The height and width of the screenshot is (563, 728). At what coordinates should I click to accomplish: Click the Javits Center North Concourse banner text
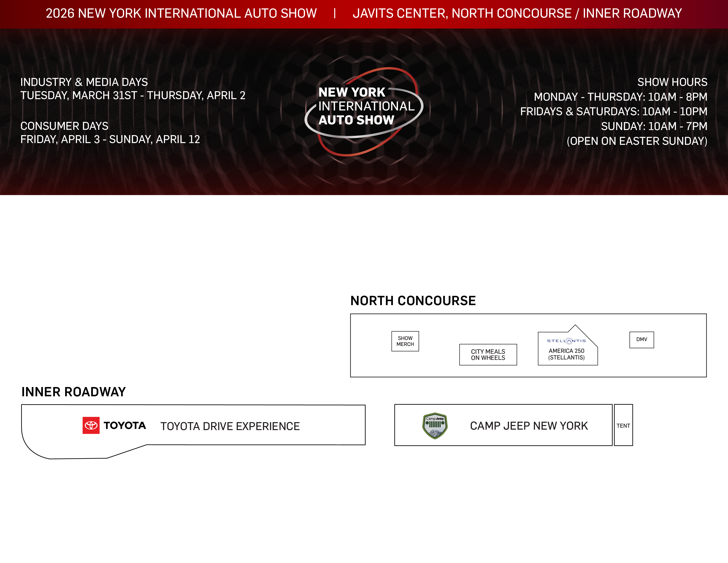click(517, 14)
